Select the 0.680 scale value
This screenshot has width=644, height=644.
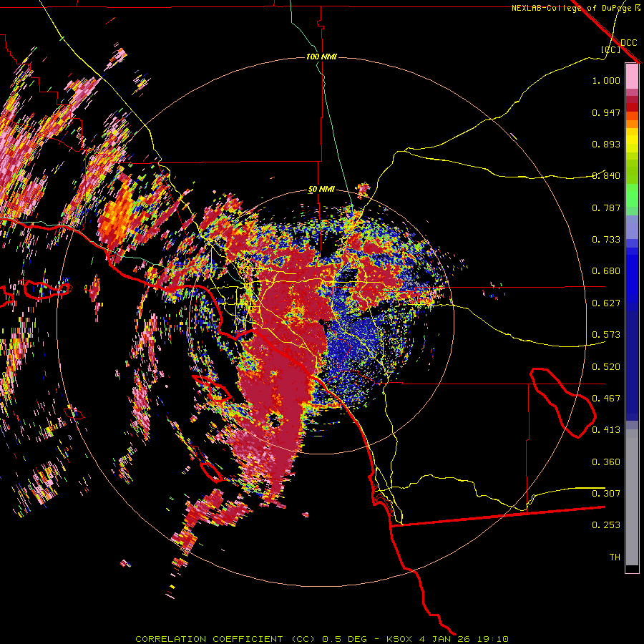click(x=606, y=271)
